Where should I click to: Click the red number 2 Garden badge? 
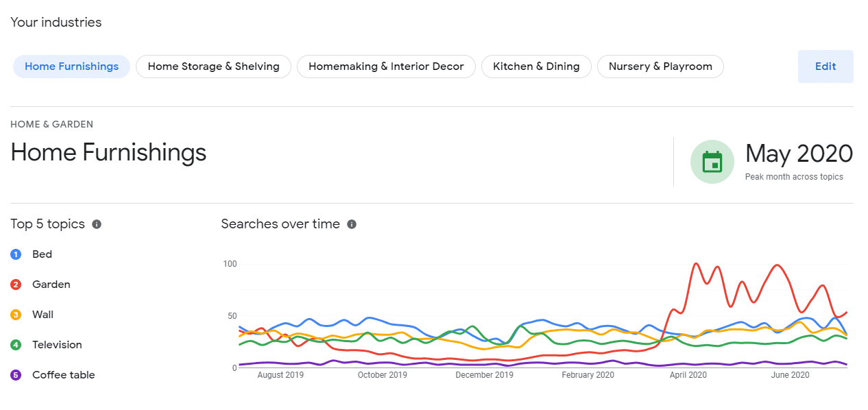pyautogui.click(x=16, y=285)
